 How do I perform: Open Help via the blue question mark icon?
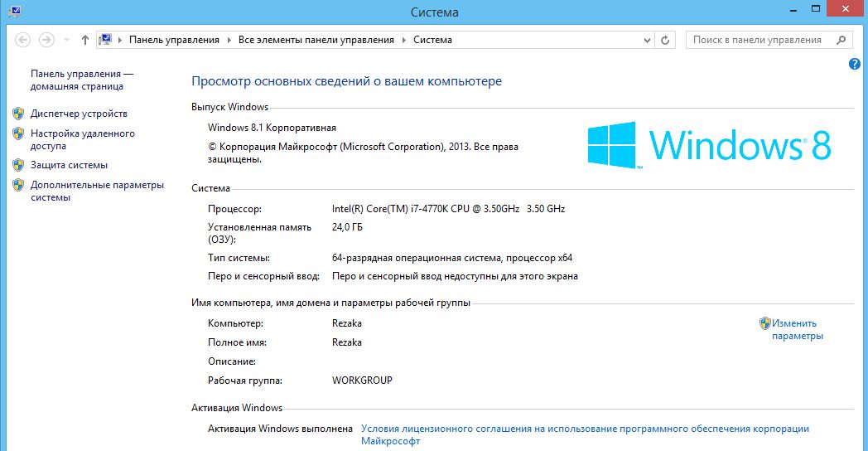tap(855, 64)
